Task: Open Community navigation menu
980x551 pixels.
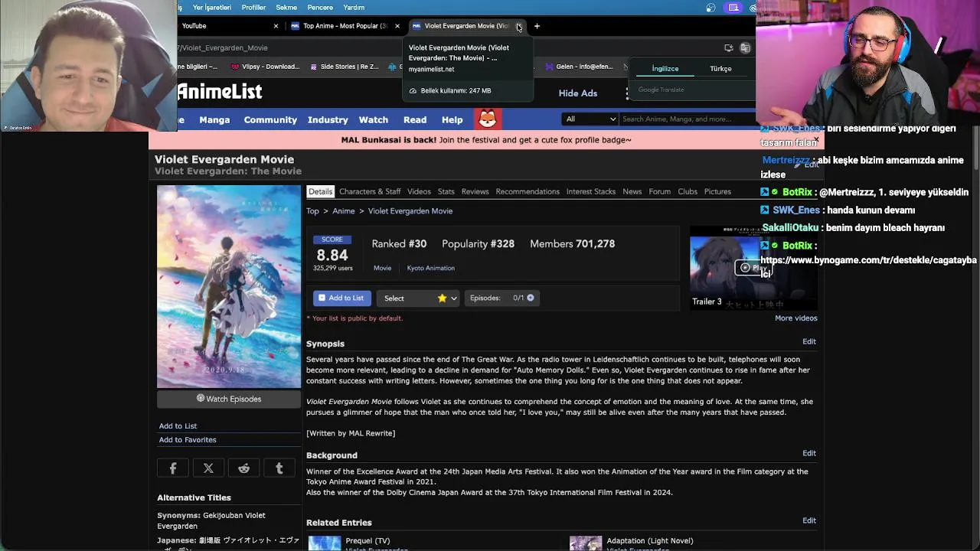Action: 270,120
